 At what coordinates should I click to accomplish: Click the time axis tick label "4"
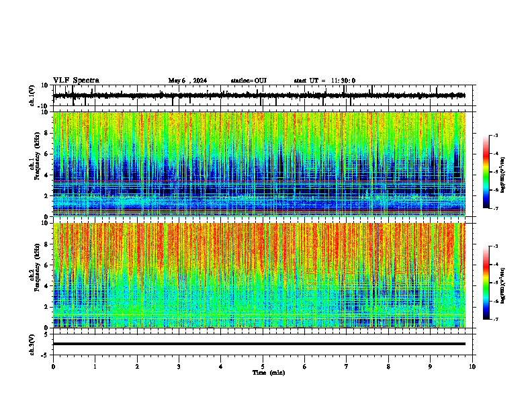click(x=221, y=367)
